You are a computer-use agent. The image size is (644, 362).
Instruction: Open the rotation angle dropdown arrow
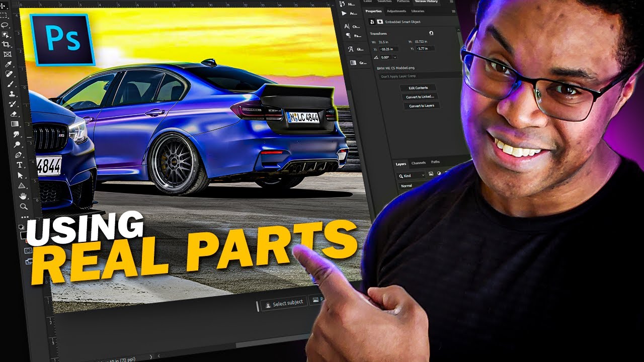click(x=394, y=57)
